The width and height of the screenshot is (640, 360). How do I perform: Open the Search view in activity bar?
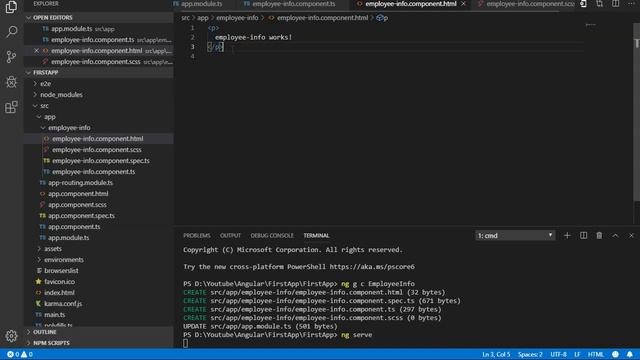click(11, 31)
